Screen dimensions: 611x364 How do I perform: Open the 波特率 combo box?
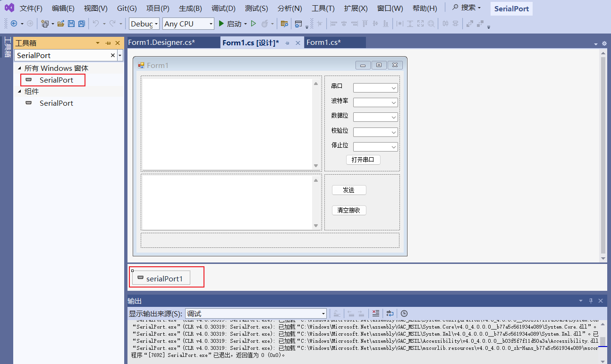point(375,102)
